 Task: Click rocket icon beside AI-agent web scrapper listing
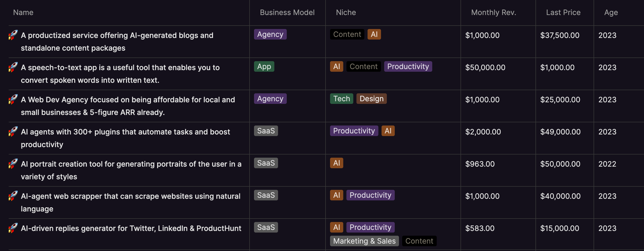click(x=13, y=196)
